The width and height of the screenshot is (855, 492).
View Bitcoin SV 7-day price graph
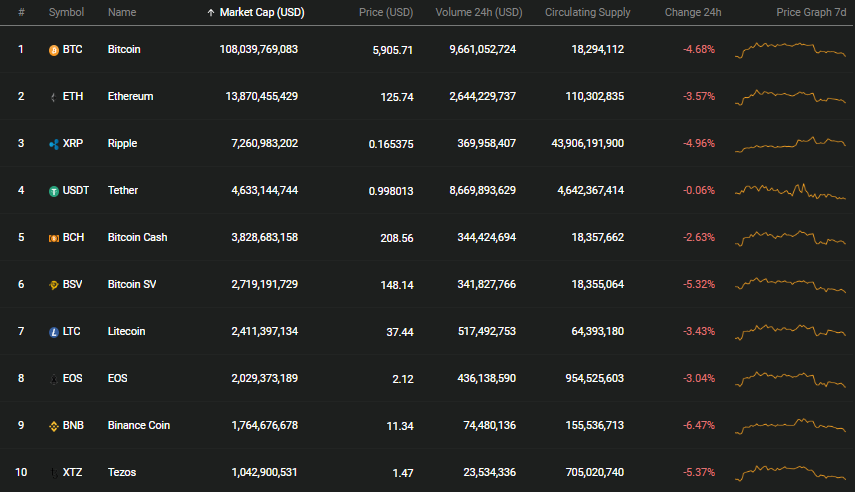[x=790, y=285]
